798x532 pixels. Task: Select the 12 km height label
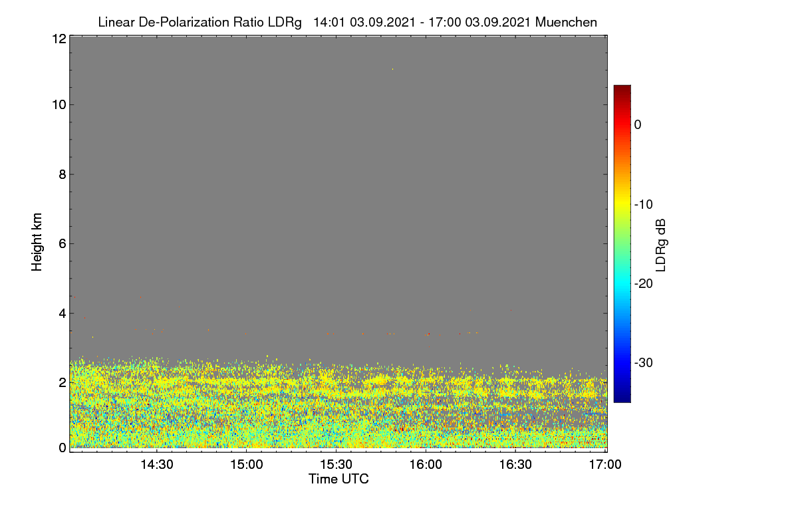click(x=58, y=39)
